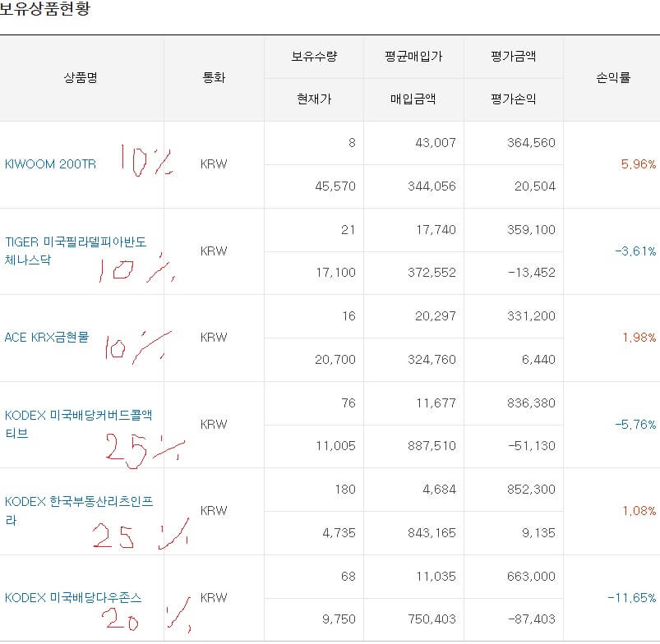Click the 17,100 current price

click(336, 273)
